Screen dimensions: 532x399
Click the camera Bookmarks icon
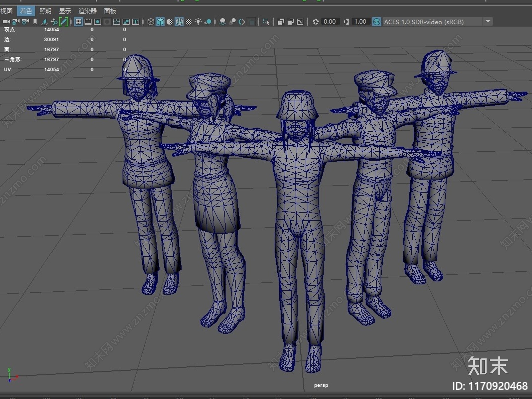point(35,22)
